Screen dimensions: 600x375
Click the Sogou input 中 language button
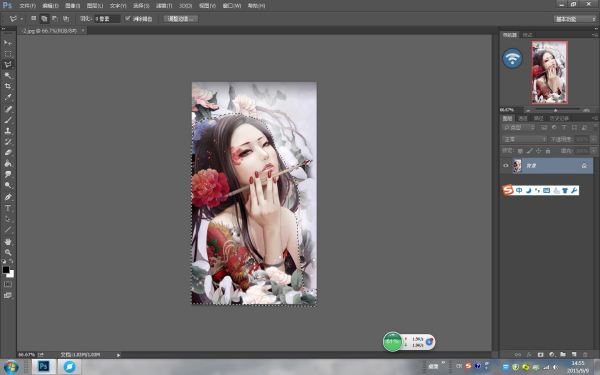[x=519, y=191]
